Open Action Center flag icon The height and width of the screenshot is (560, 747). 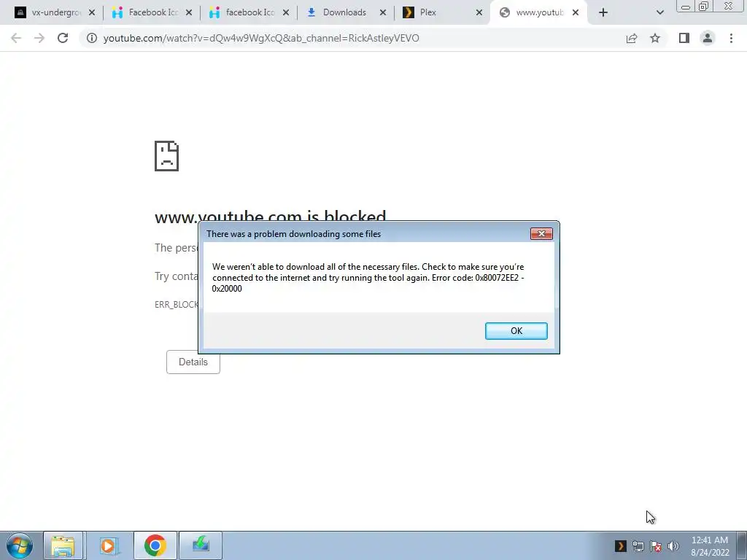click(x=656, y=546)
